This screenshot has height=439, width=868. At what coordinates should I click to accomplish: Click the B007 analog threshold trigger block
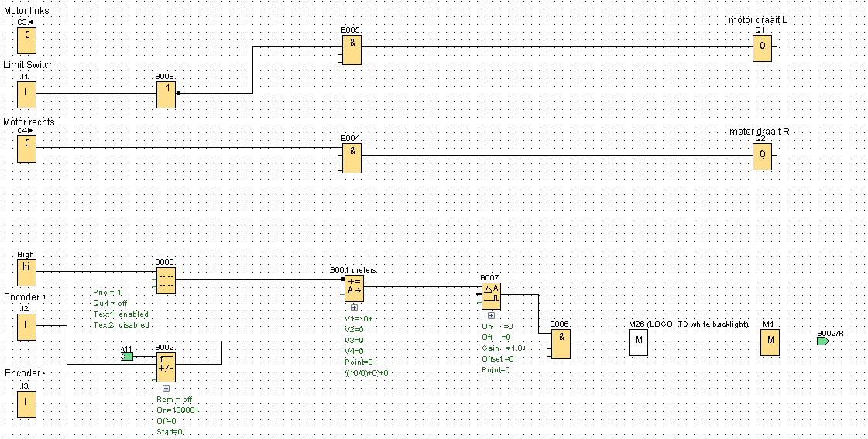[x=491, y=296]
